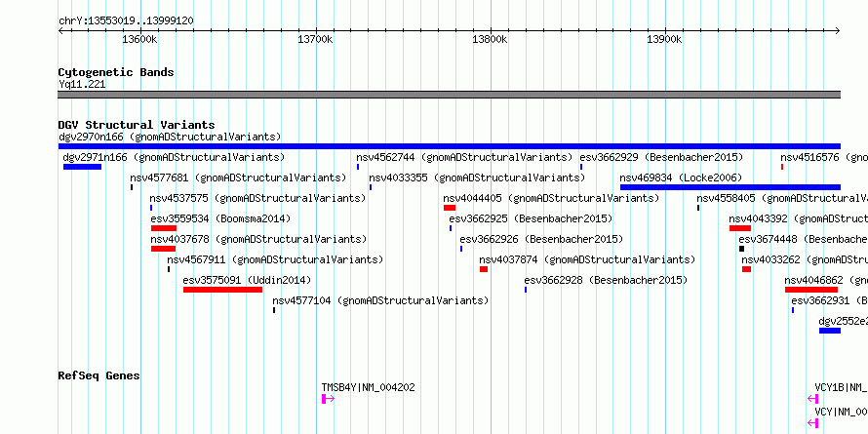Click the 13900k ruler label
Image resolution: width=868 pixels, height=434 pixels.
(664, 39)
